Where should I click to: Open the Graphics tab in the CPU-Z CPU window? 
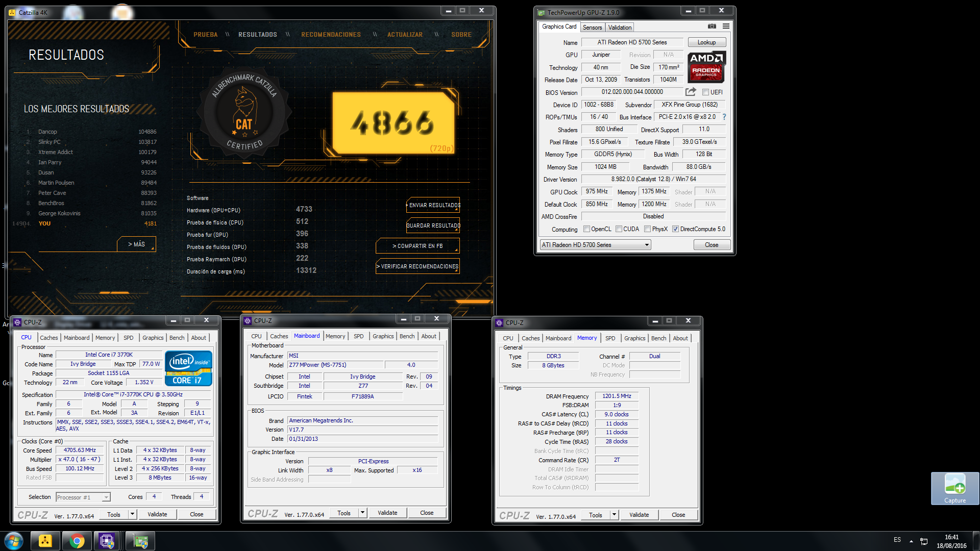(x=153, y=338)
